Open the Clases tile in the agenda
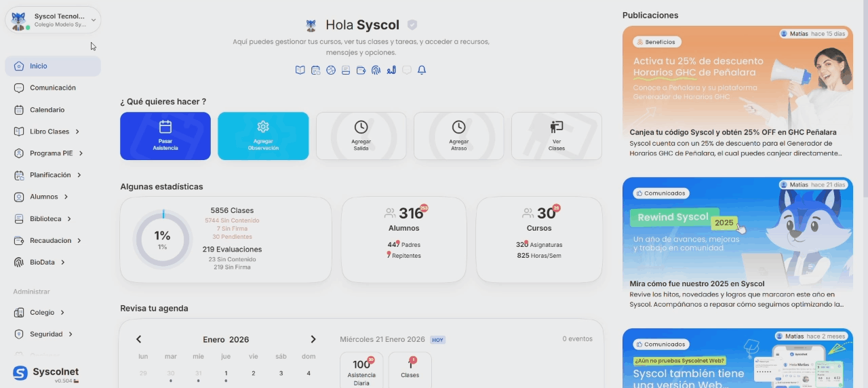The height and width of the screenshot is (388, 868). click(410, 370)
